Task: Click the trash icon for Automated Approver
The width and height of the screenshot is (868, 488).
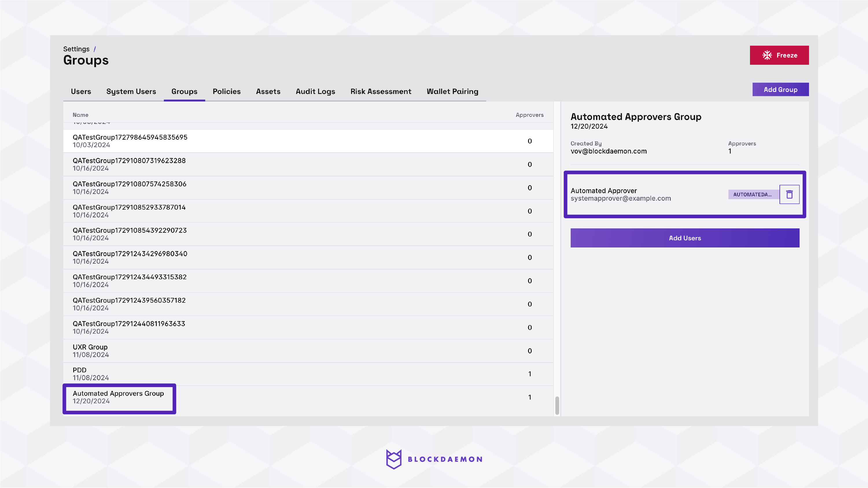Action: tap(789, 194)
